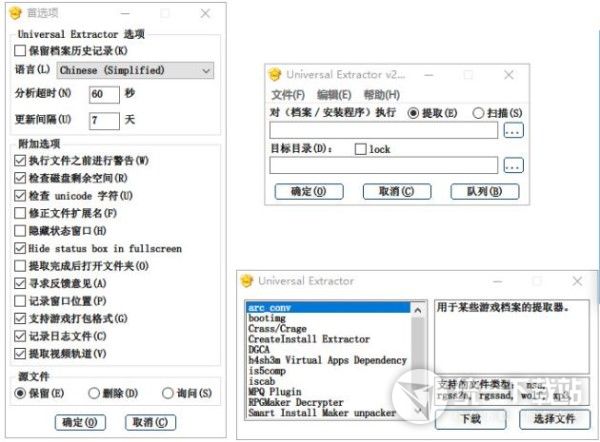Click the 选择文件 button
Screen dimensions: 600x442
coord(554,419)
